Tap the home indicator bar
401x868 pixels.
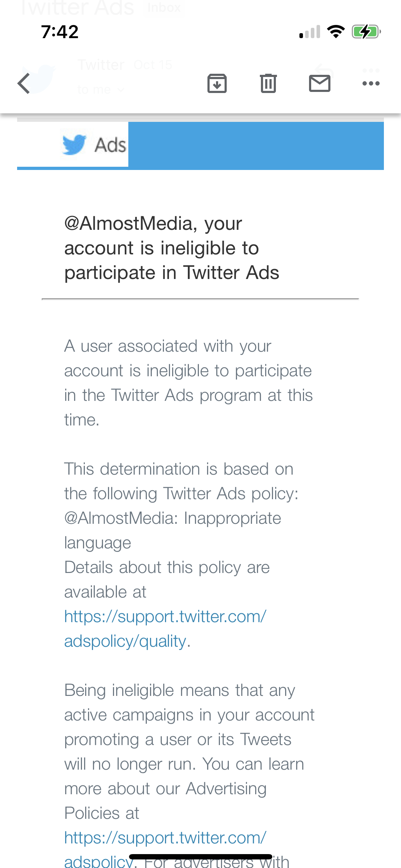point(200,857)
